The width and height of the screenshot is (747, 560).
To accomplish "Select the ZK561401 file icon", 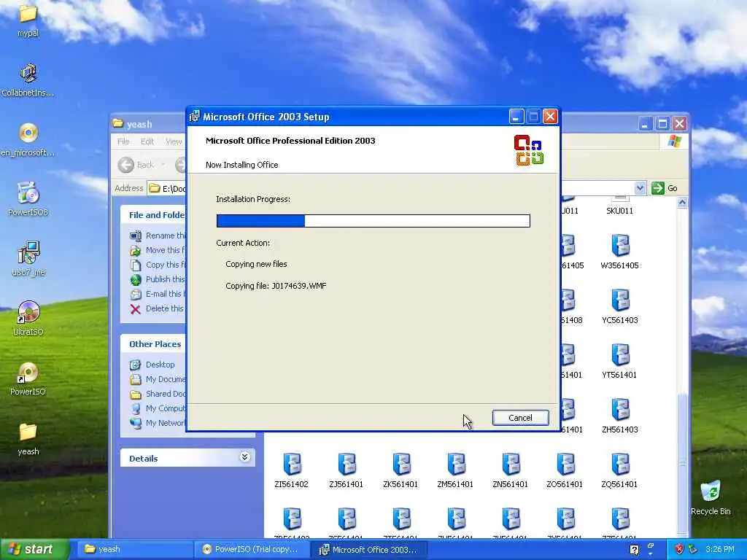I will (400, 471).
